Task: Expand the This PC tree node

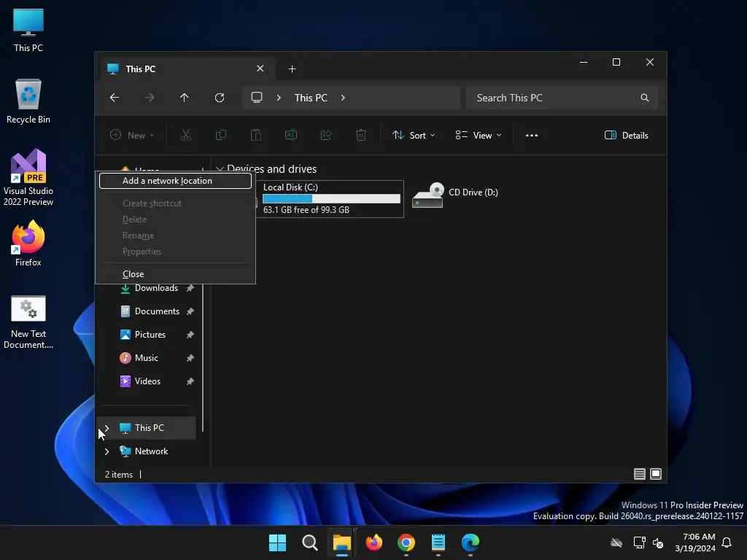Action: pyautogui.click(x=107, y=428)
